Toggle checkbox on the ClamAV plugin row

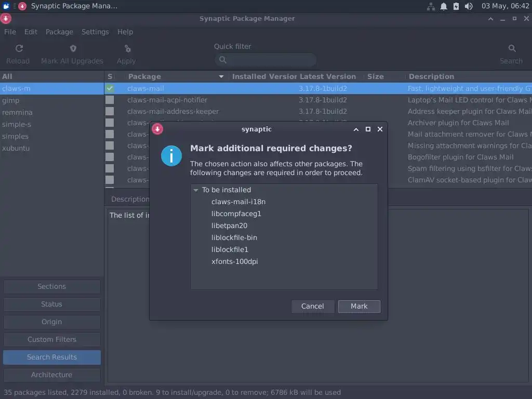pos(110,180)
